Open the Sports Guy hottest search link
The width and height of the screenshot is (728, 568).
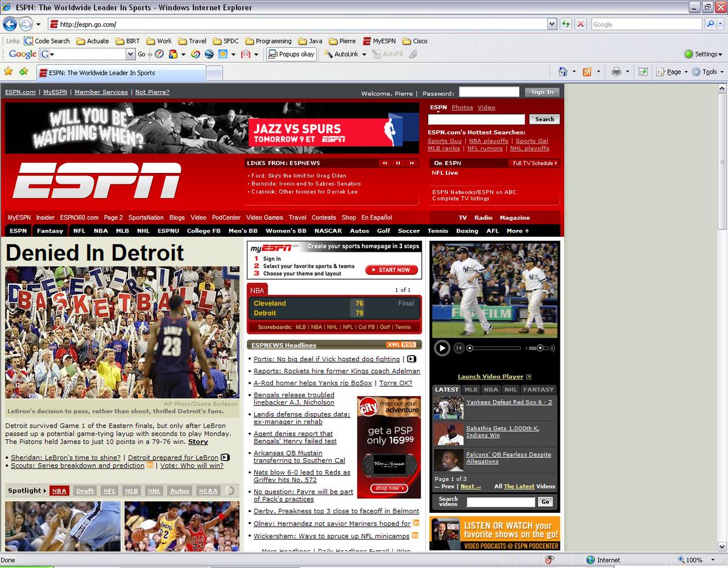pos(445,141)
